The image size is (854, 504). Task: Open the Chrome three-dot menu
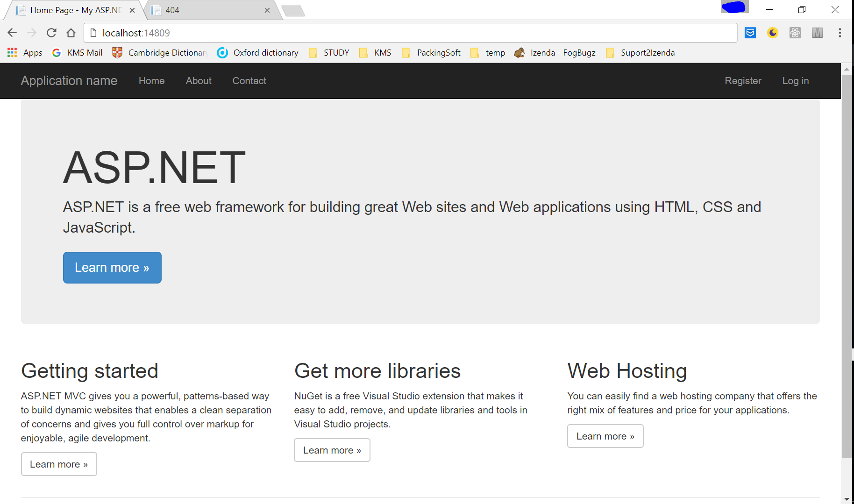[840, 33]
